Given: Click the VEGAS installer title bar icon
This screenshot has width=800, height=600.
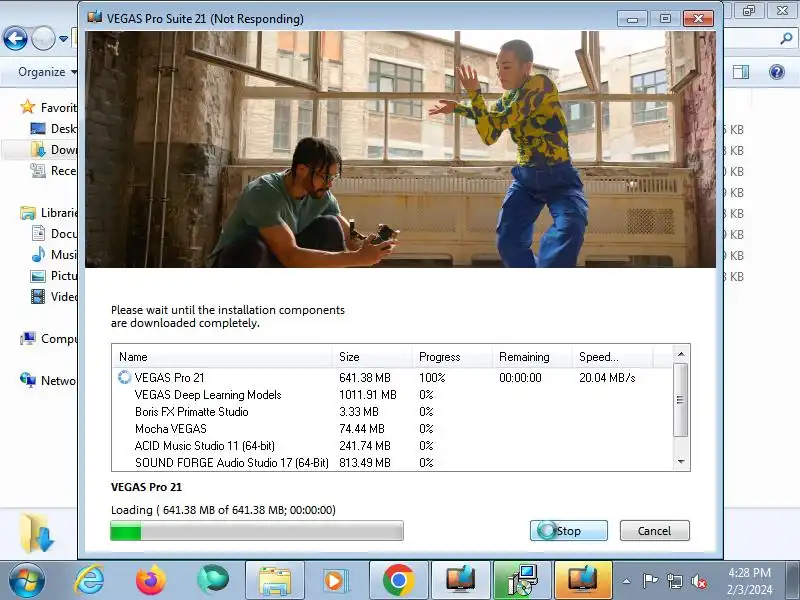Looking at the screenshot, I should click(x=94, y=18).
